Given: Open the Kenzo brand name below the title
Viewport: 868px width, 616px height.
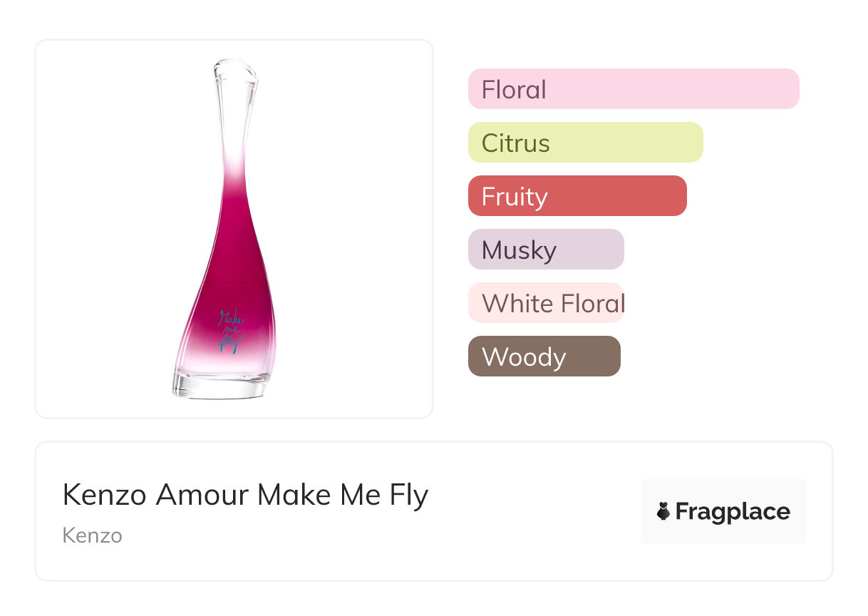Looking at the screenshot, I should [x=93, y=535].
